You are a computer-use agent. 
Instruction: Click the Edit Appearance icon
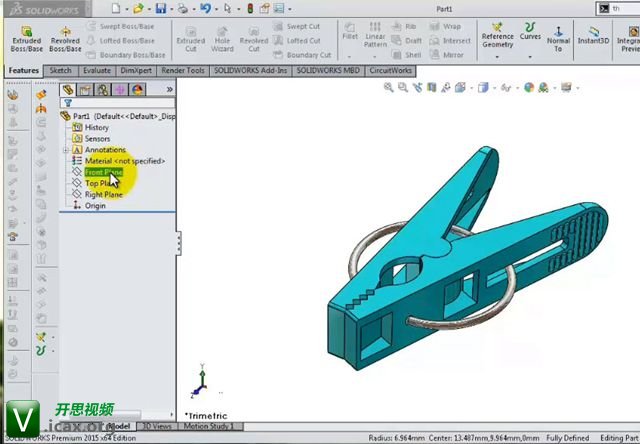(x=529, y=87)
